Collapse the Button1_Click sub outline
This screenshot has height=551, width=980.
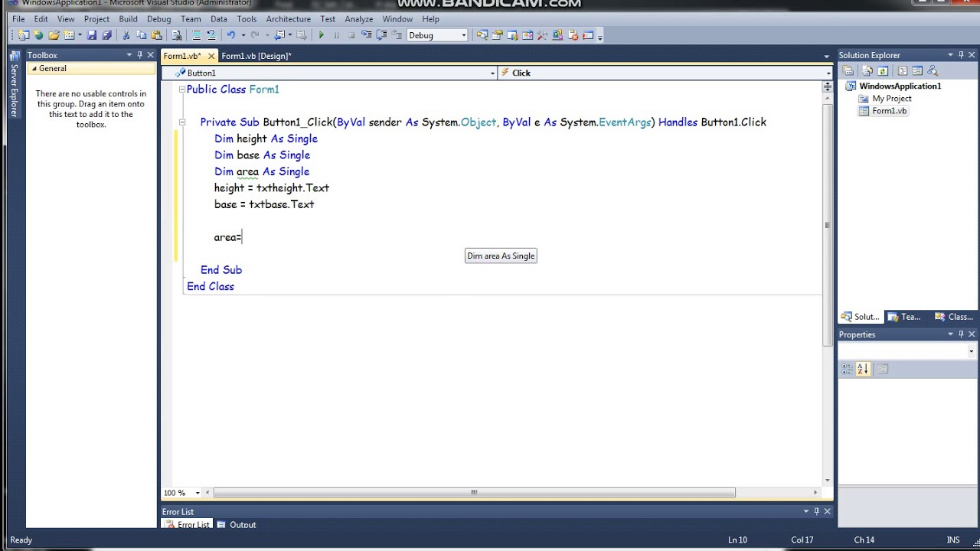point(182,122)
